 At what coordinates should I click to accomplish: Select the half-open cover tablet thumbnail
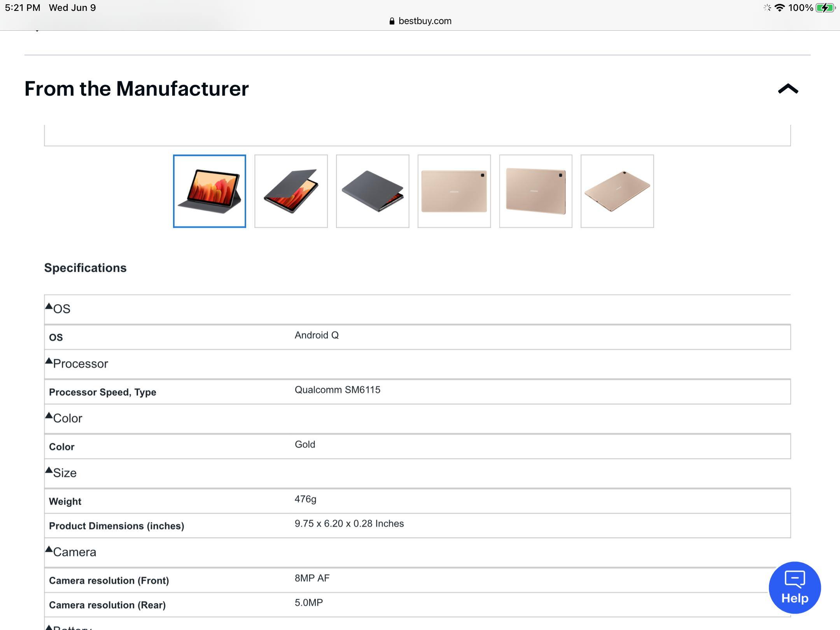pyautogui.click(x=291, y=191)
